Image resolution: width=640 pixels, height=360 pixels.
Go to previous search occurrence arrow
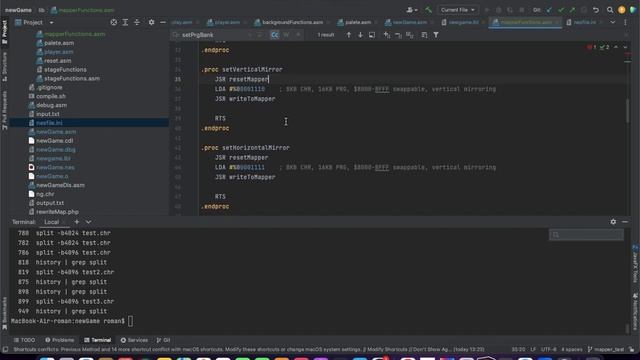coord(349,35)
